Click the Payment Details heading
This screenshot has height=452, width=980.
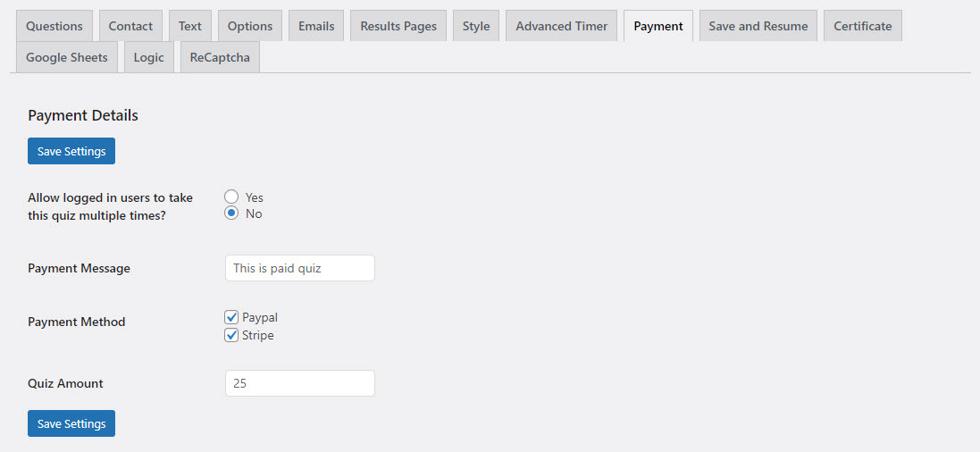click(x=83, y=115)
